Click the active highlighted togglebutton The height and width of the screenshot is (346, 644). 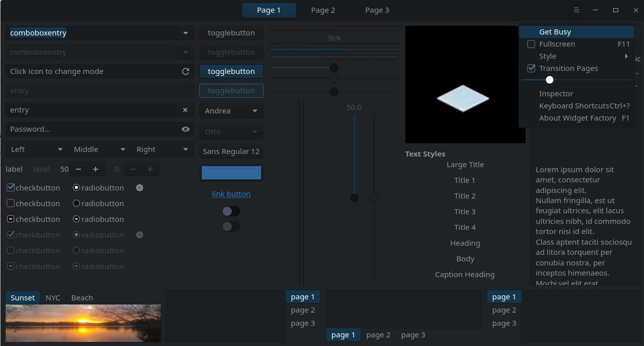pyautogui.click(x=231, y=71)
